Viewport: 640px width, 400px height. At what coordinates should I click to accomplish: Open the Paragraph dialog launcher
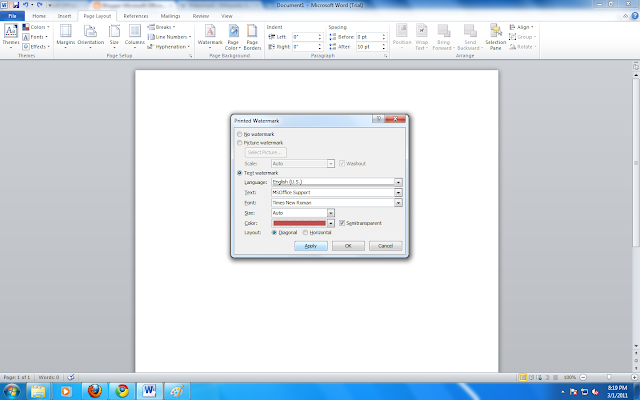[x=385, y=56]
